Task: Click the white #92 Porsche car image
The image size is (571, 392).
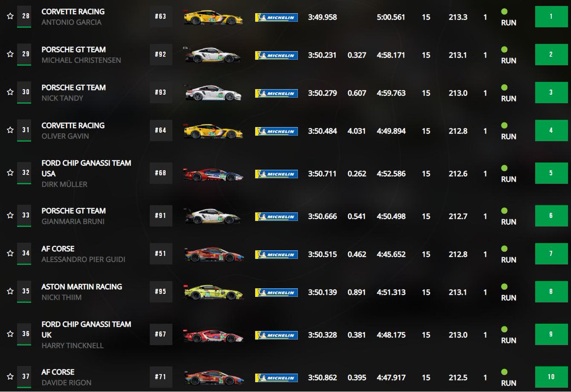Action: coord(213,55)
